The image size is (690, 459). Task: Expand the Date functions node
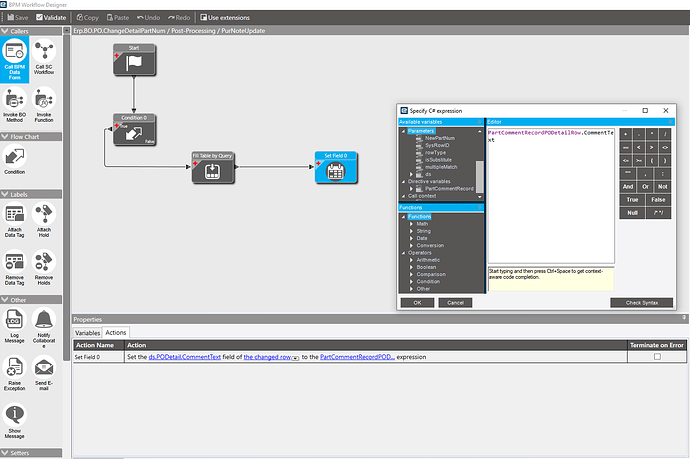(x=411, y=238)
